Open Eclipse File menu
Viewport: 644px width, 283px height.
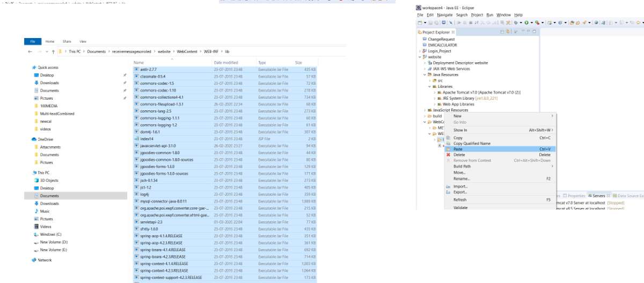pos(420,15)
